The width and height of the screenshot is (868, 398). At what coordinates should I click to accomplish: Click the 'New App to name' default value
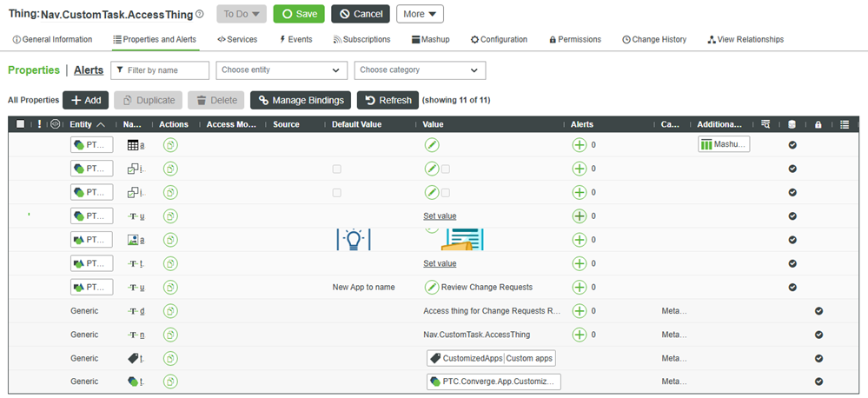pyautogui.click(x=364, y=288)
